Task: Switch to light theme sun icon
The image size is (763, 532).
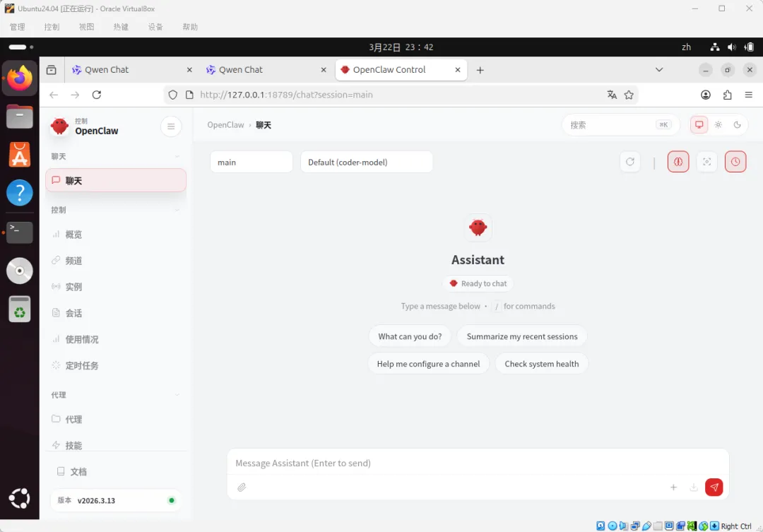Action: [x=718, y=124]
